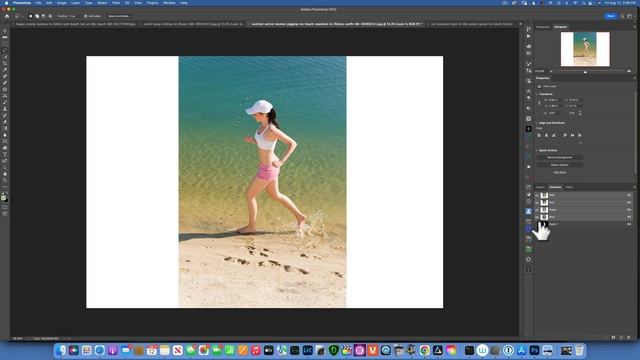Image resolution: width=640 pixels, height=360 pixels.
Task: Click the Share button
Action: [611, 16]
